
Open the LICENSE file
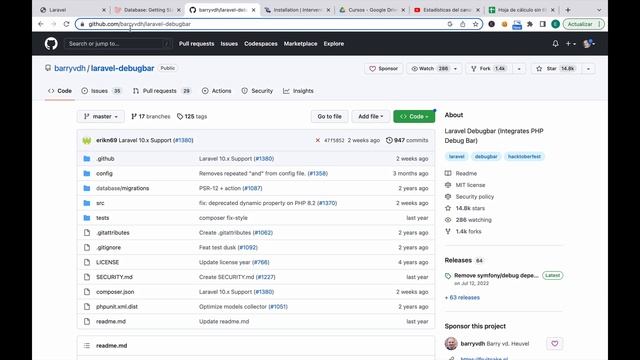click(x=107, y=262)
